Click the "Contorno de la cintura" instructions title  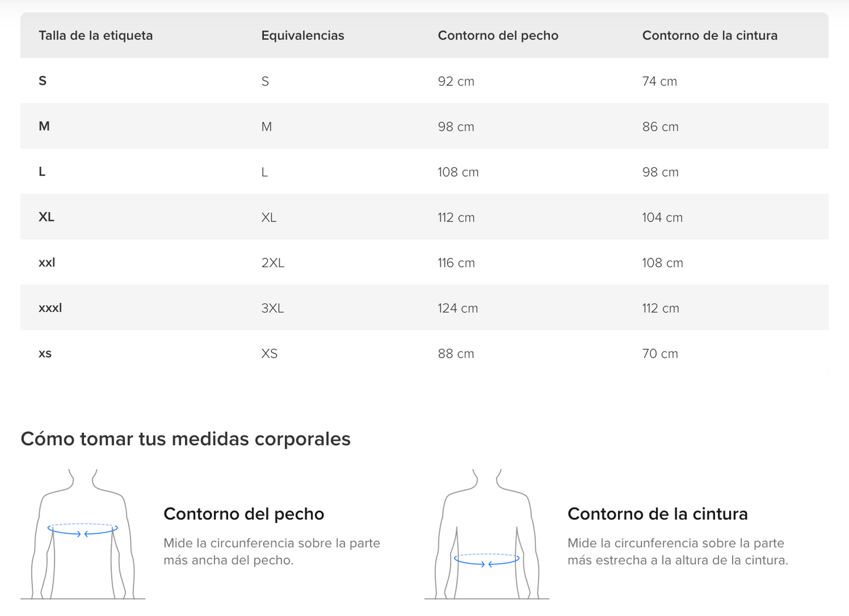pyautogui.click(x=657, y=514)
